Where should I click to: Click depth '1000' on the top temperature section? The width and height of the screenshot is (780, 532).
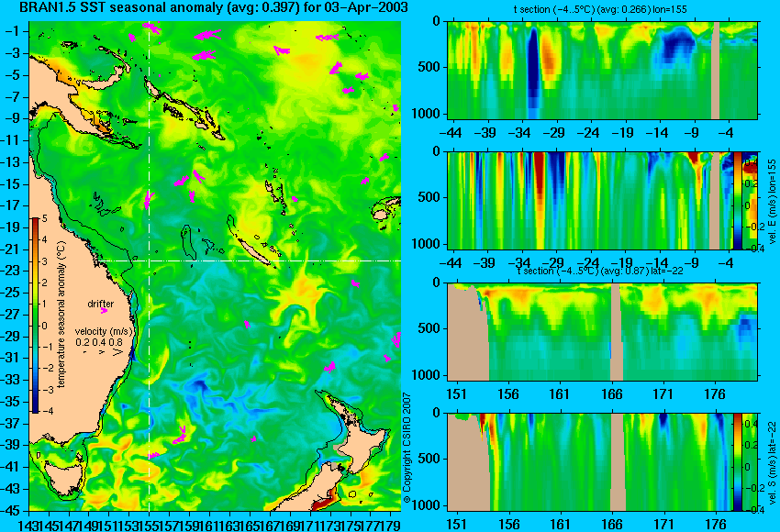pos(427,114)
